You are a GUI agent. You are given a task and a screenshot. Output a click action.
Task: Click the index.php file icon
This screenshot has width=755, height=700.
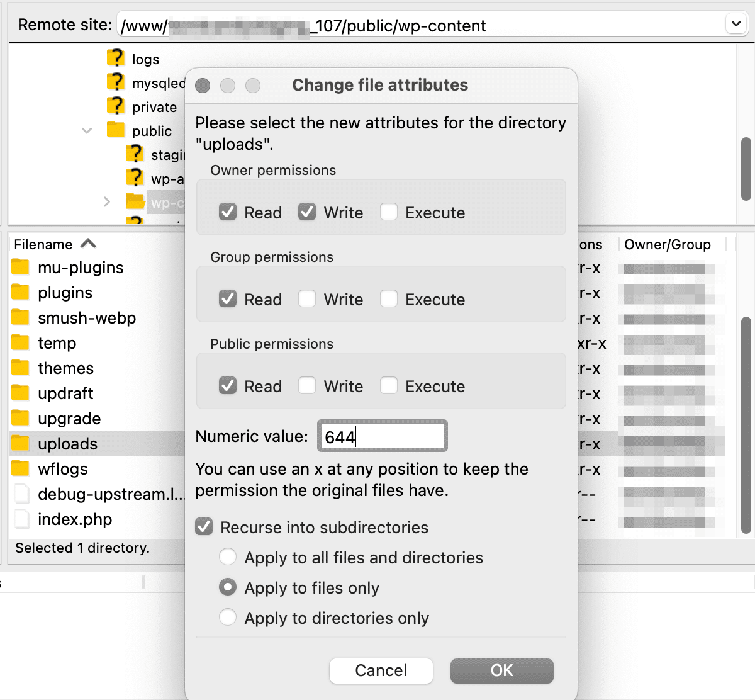coord(21,519)
